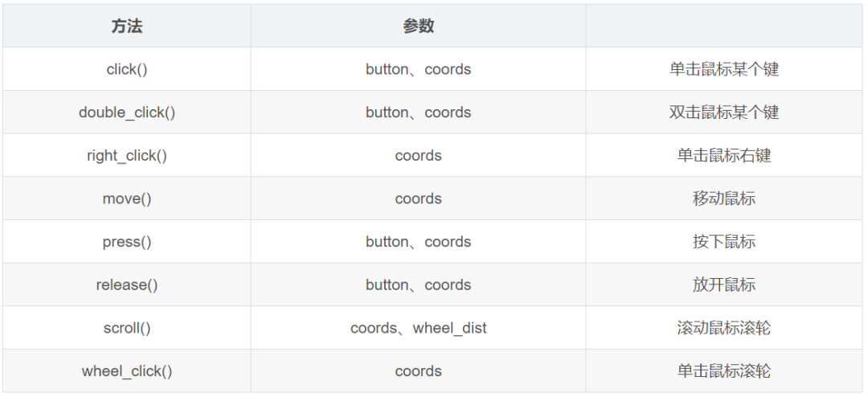Click the 双击鼠标某个键 description cell
Viewport: 868px width, 397px height.
click(723, 113)
